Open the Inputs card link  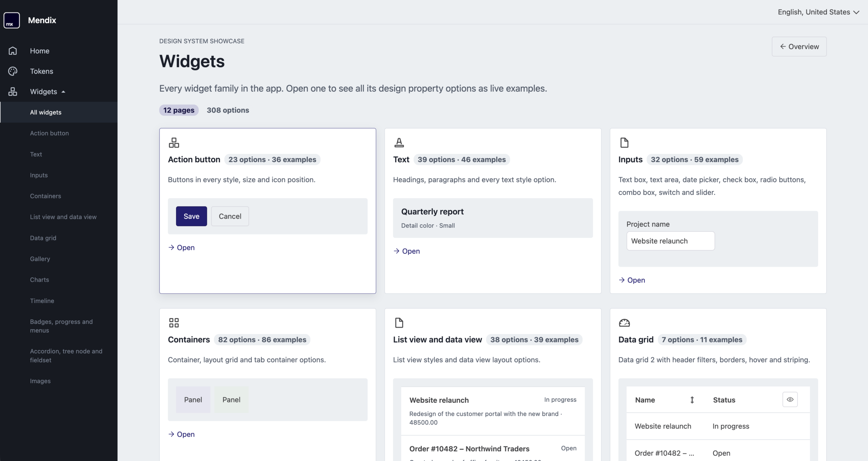632,280
